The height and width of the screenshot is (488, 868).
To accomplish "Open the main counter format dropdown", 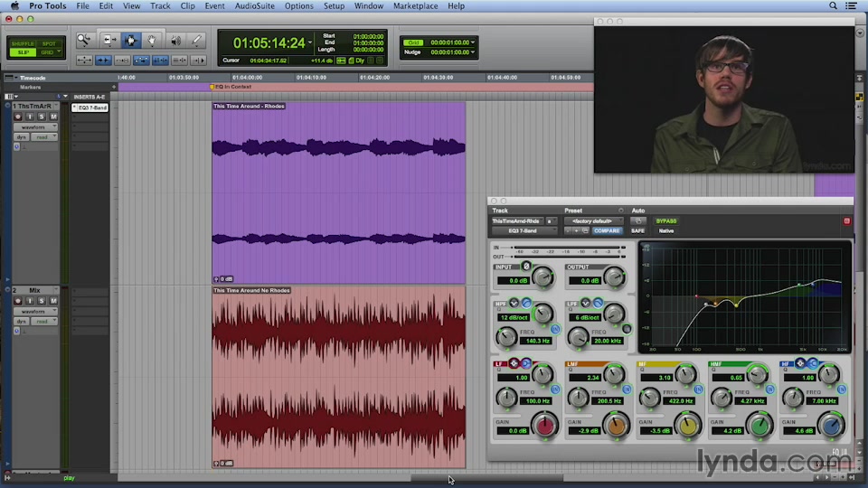I will 310,42.
